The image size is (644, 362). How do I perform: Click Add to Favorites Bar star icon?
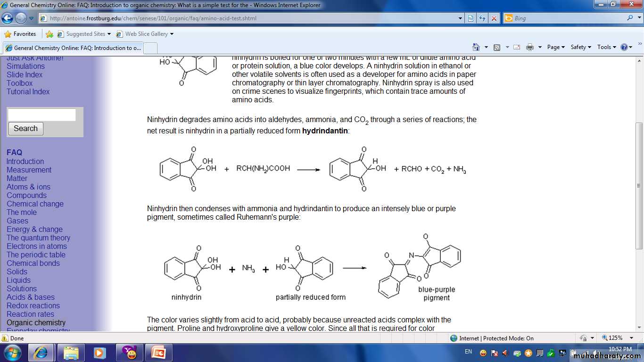50,34
